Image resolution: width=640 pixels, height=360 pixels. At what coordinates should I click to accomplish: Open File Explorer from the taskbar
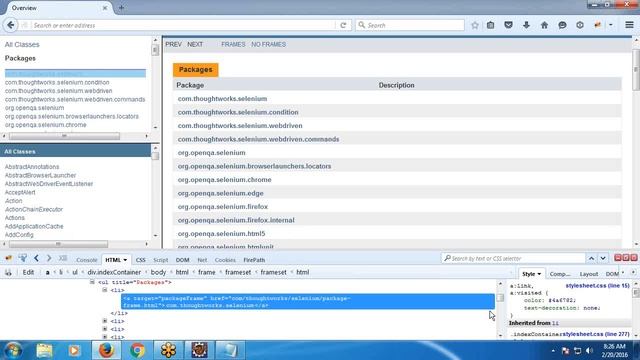44,350
